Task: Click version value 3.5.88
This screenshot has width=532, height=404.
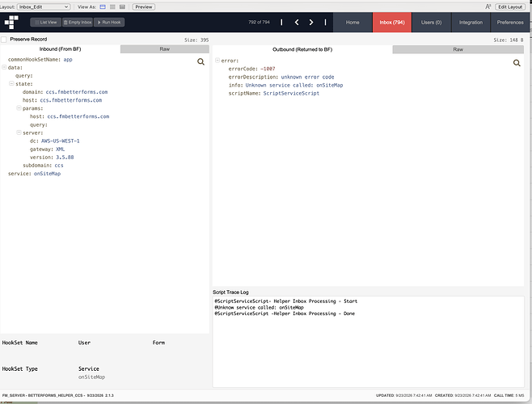Action: (x=65, y=157)
